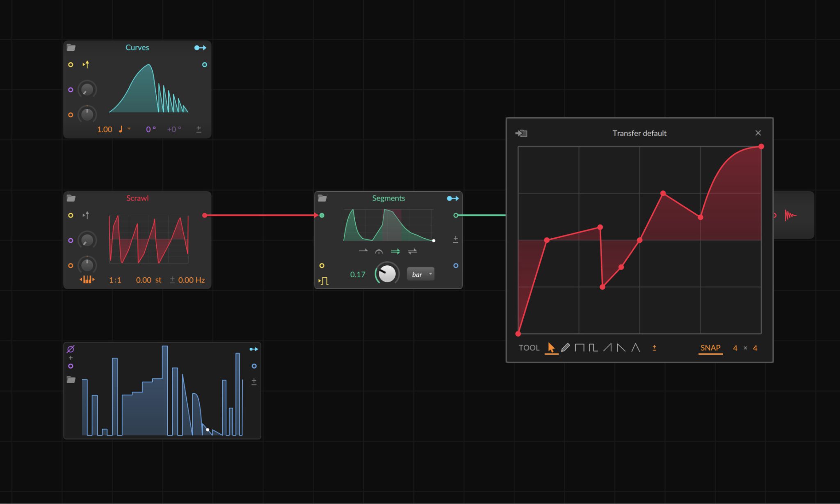Image resolution: width=840 pixels, height=504 pixels.
Task: Toggle SNAP in the Transfer editor
Action: (x=710, y=348)
